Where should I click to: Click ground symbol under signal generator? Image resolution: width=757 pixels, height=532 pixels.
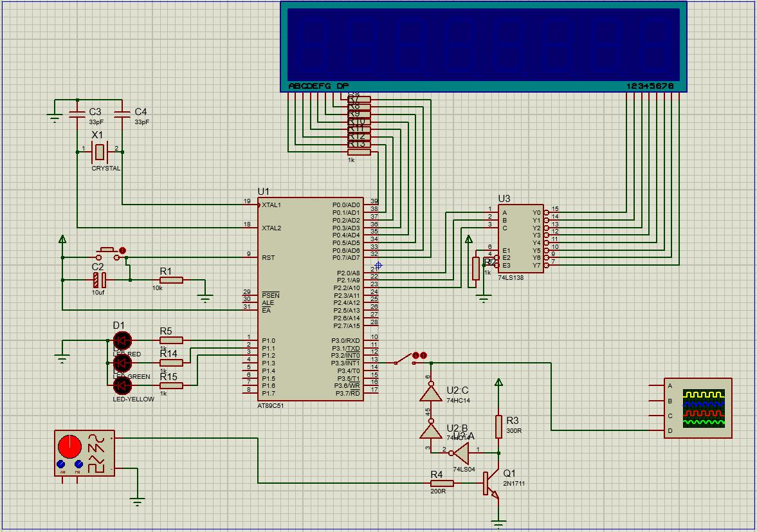pos(138,501)
